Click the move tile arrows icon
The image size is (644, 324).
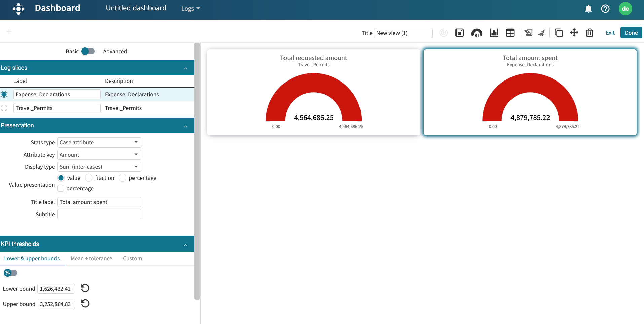(574, 33)
